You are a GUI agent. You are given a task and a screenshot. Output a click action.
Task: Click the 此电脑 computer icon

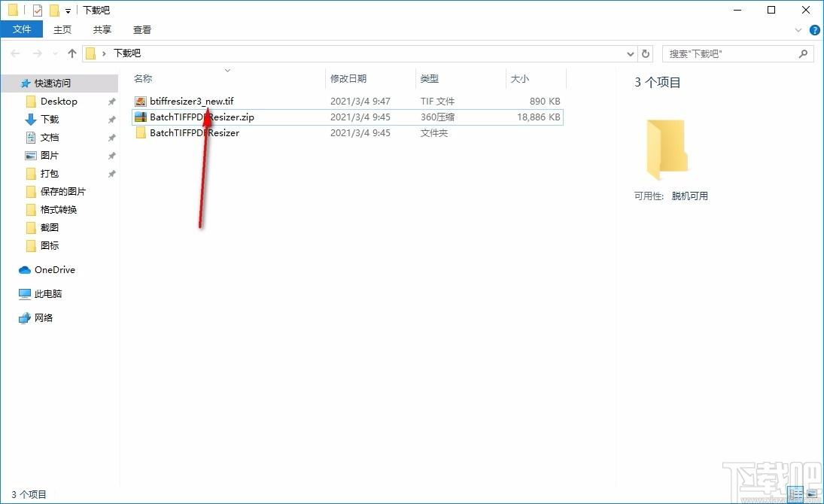click(25, 294)
